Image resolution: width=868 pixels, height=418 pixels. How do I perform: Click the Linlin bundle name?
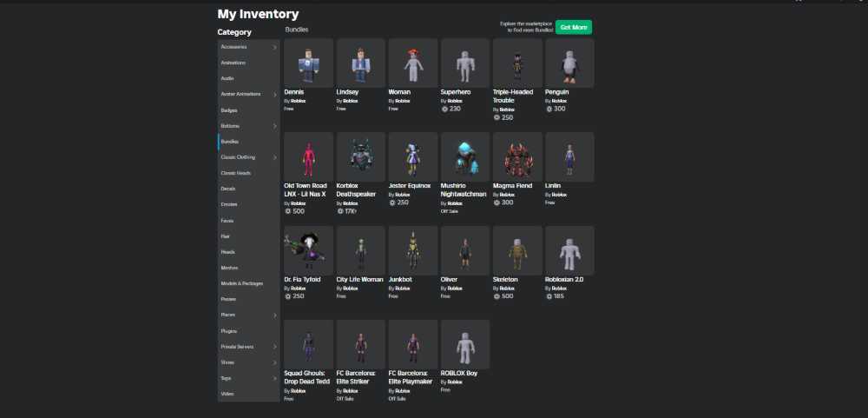(x=554, y=186)
